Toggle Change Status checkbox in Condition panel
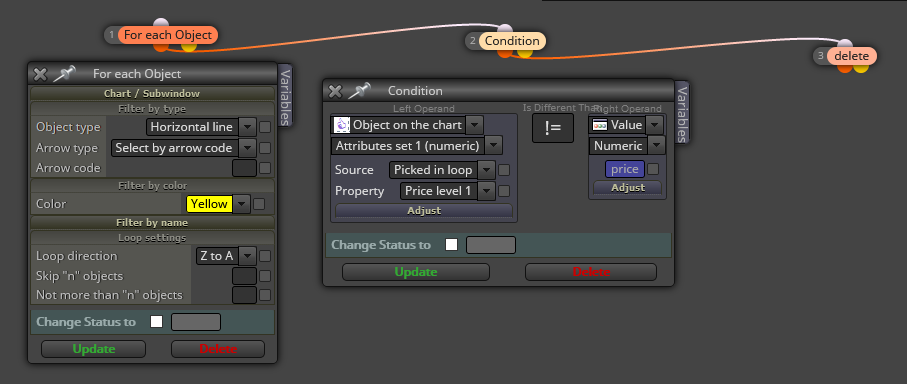This screenshot has width=907, height=384. click(x=451, y=245)
